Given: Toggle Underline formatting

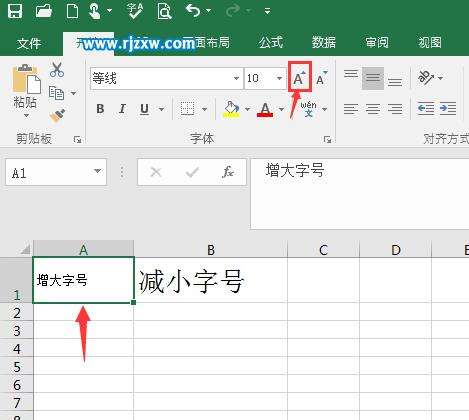Looking at the screenshot, I should click(x=144, y=109).
